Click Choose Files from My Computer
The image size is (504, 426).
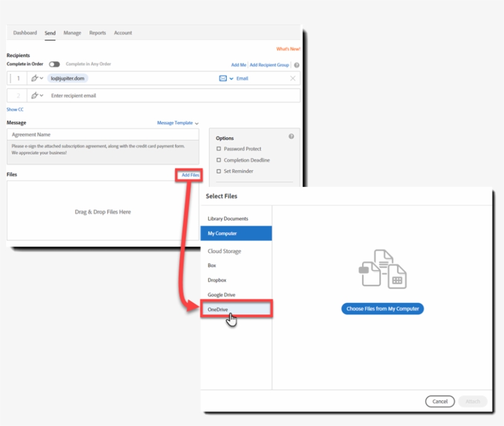coord(382,309)
